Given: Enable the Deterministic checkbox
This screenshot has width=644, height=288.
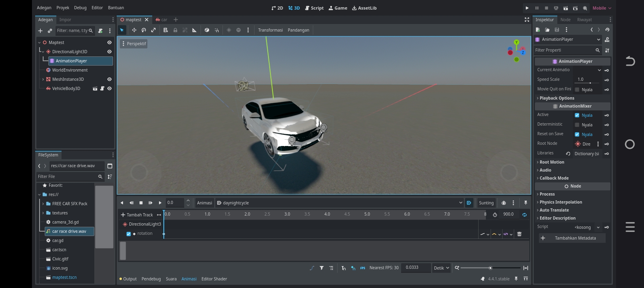Looking at the screenshot, I should tap(577, 125).
